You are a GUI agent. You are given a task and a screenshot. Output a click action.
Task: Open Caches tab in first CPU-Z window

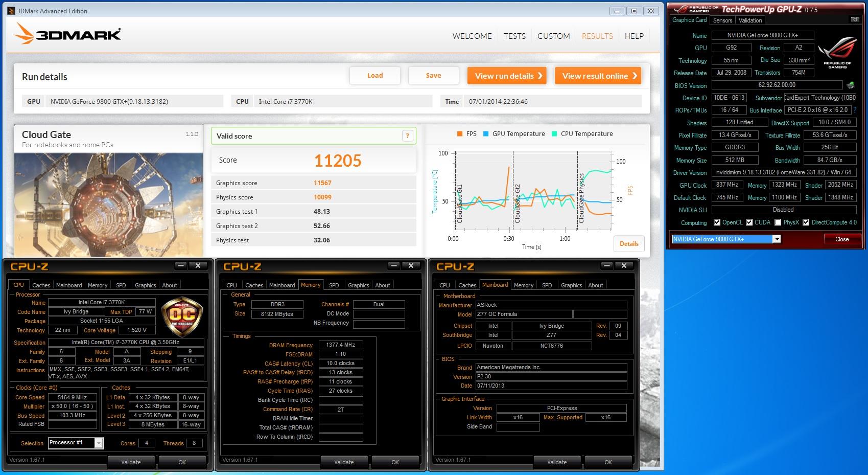[41, 285]
